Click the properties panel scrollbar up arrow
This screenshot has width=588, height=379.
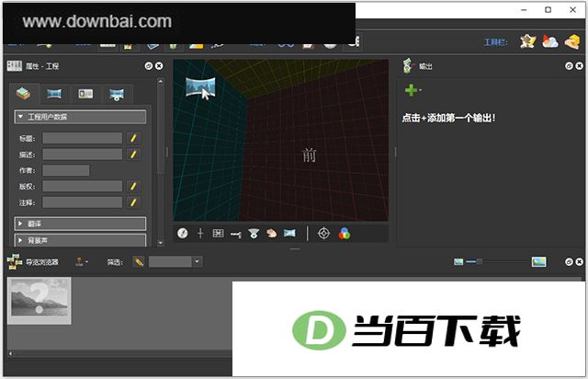point(161,81)
